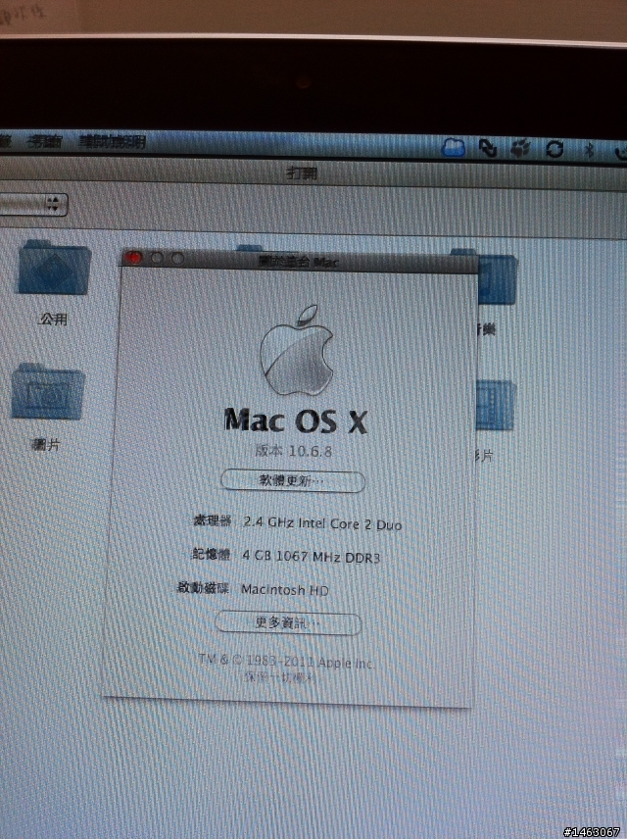Zoom the About This Mac window
This screenshot has height=840, width=627.
tap(177, 258)
